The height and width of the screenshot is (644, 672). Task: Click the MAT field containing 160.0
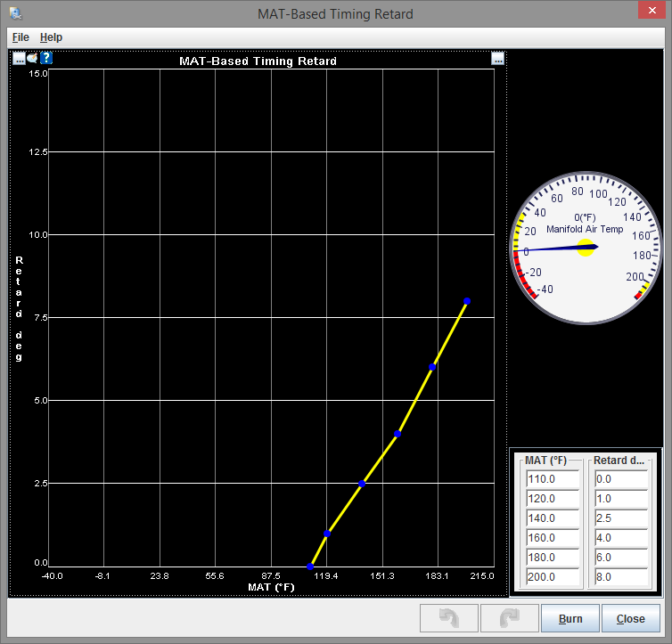click(553, 538)
